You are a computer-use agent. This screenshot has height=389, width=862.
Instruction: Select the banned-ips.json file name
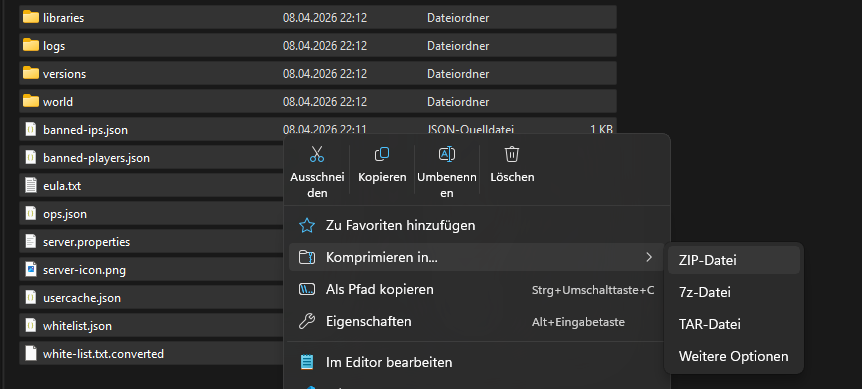tap(85, 130)
